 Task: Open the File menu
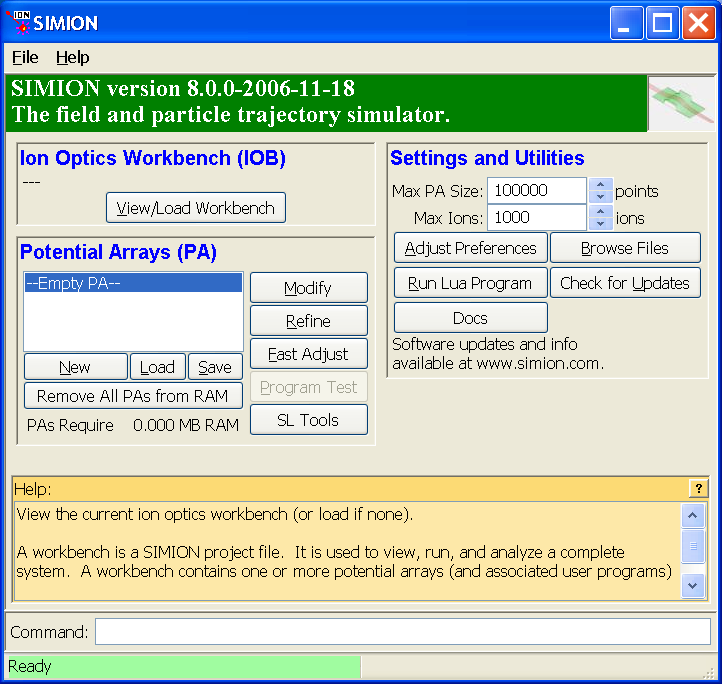click(25, 58)
